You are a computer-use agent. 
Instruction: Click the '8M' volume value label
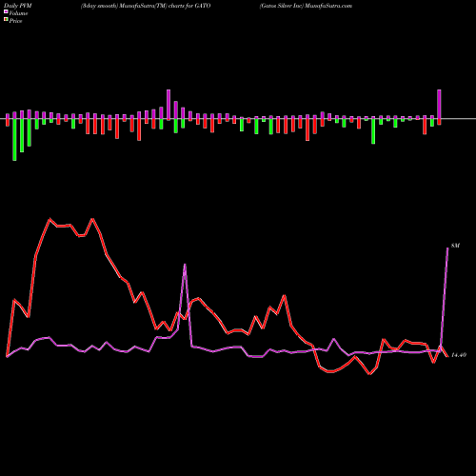(455, 246)
